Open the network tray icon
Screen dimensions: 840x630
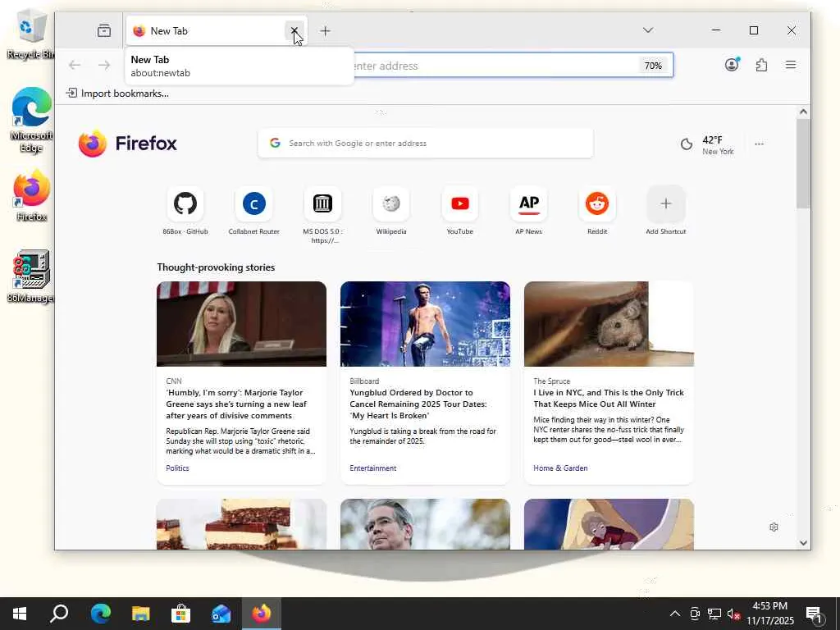pyautogui.click(x=714, y=614)
